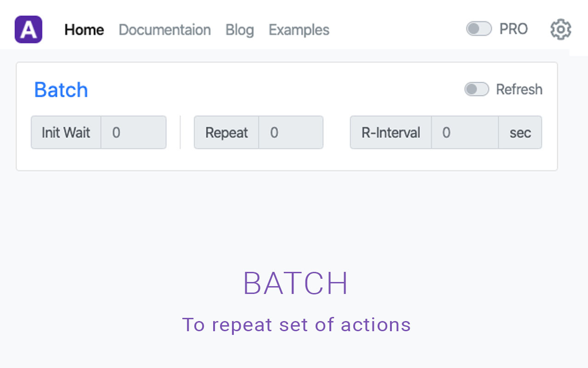
Task: Click the Refresh text label
Action: (519, 89)
